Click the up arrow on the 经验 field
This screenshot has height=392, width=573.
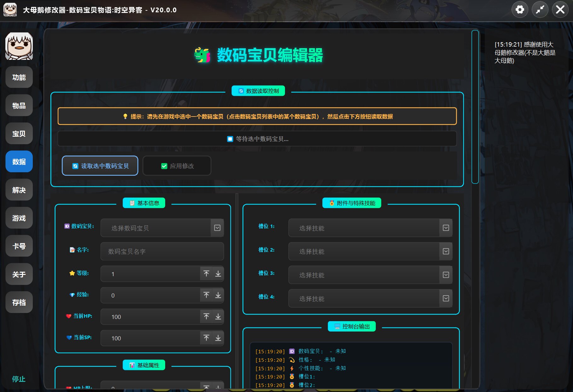(x=206, y=295)
